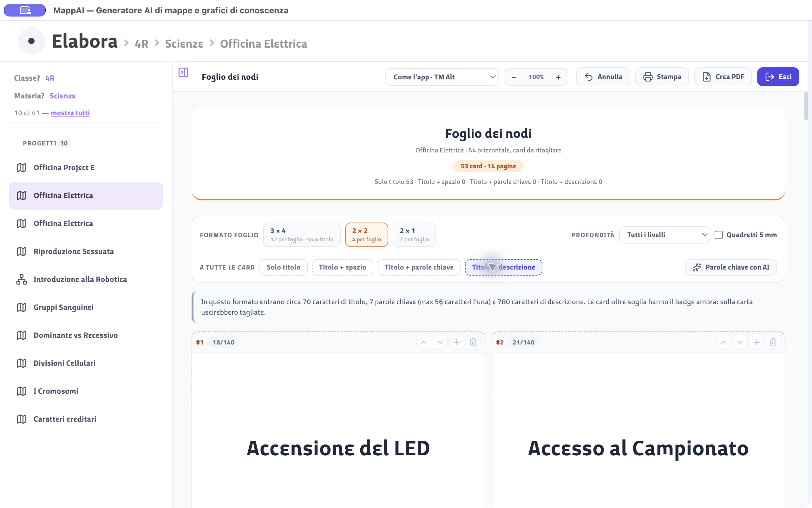Click the map icon of Officina Project E
This screenshot has width=812, height=508.
pyautogui.click(x=22, y=168)
